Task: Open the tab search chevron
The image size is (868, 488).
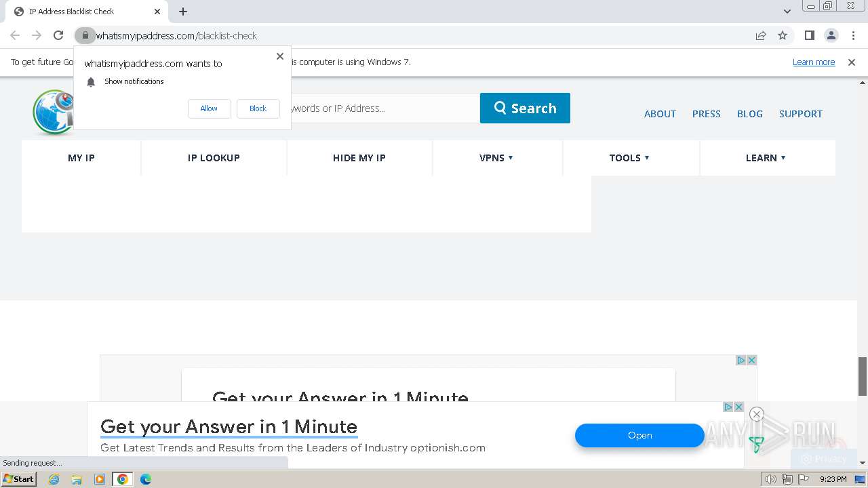Action: (x=787, y=12)
